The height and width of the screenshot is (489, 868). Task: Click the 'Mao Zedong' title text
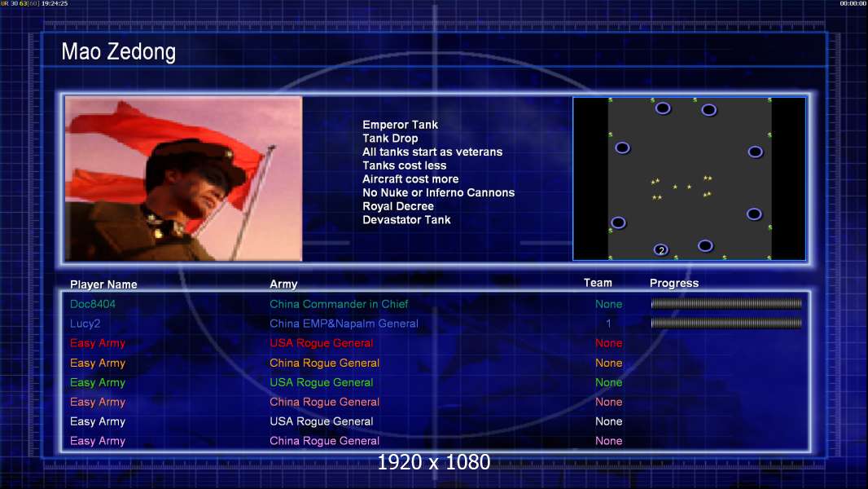(x=118, y=51)
